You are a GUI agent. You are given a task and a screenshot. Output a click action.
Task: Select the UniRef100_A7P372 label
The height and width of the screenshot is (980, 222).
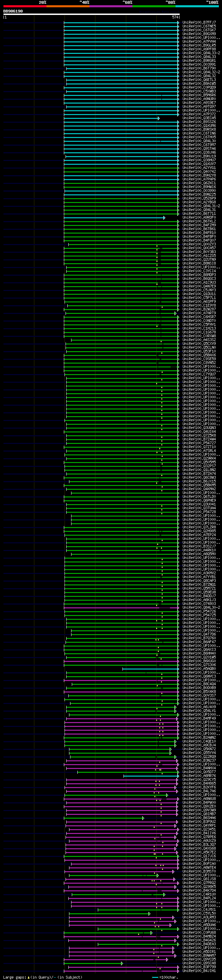pos(199,114)
